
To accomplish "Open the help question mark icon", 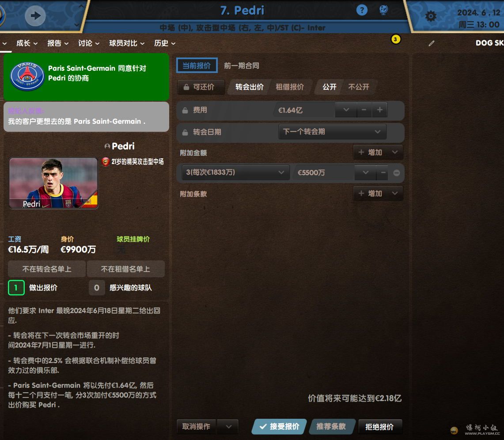I will coord(362,10).
